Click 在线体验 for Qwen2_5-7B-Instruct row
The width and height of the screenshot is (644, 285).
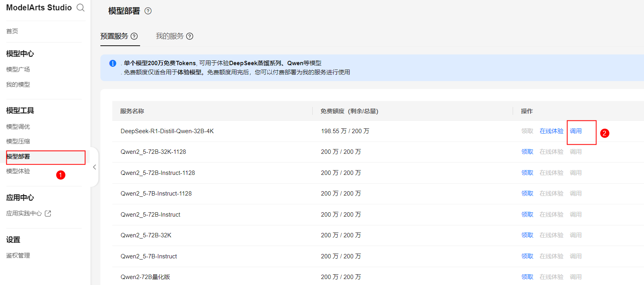coord(552,256)
